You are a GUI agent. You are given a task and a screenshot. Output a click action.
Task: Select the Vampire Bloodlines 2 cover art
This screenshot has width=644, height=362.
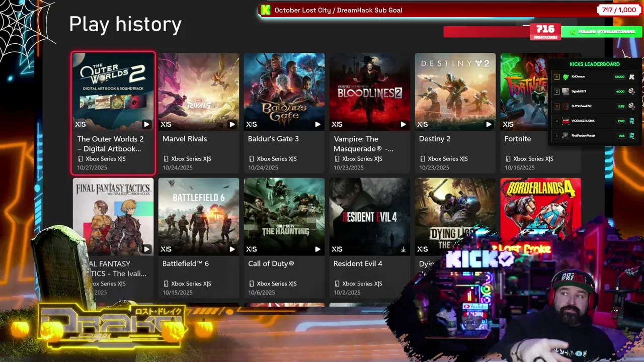click(370, 92)
